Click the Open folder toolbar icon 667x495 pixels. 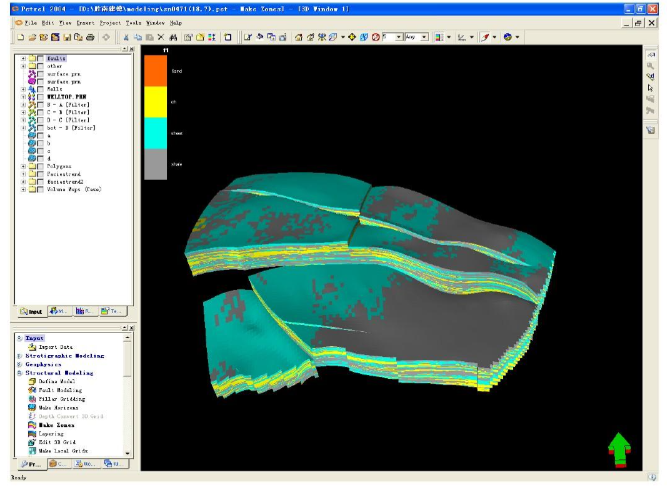[x=32, y=37]
